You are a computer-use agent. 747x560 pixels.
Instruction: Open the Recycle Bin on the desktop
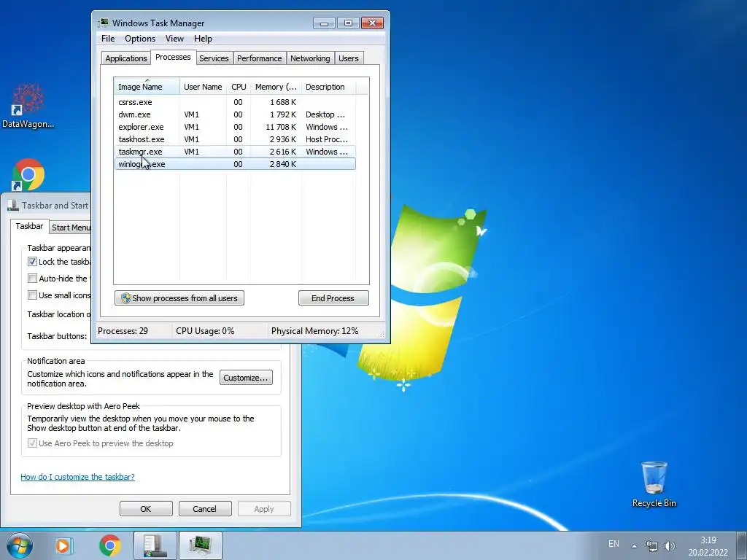click(x=654, y=484)
